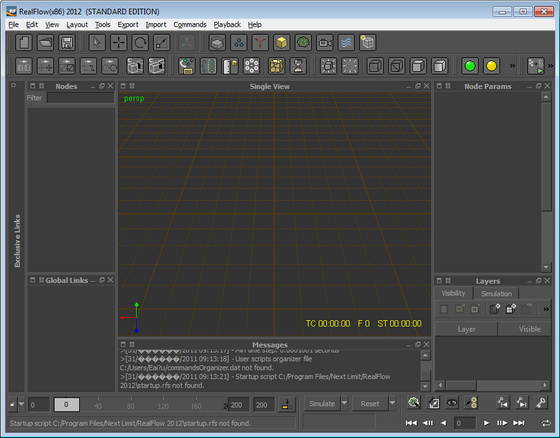Play backward with the left arrow
The image size is (560, 438).
444,423
